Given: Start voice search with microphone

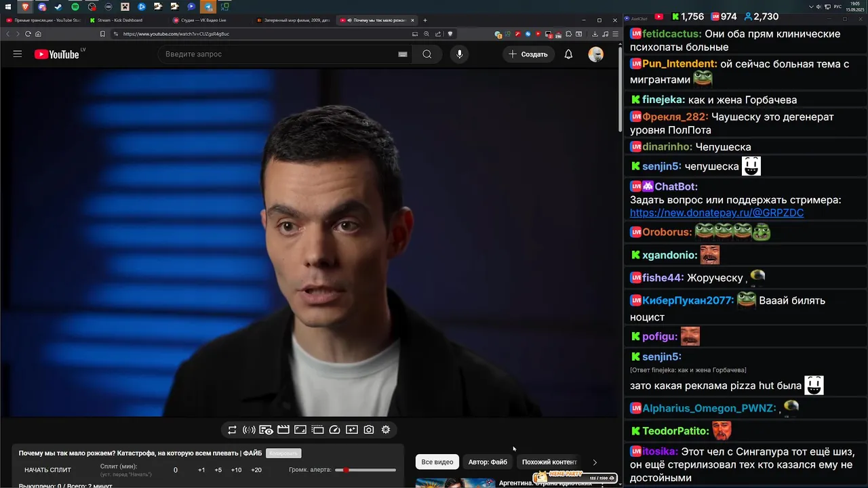Looking at the screenshot, I should pyautogui.click(x=460, y=54).
